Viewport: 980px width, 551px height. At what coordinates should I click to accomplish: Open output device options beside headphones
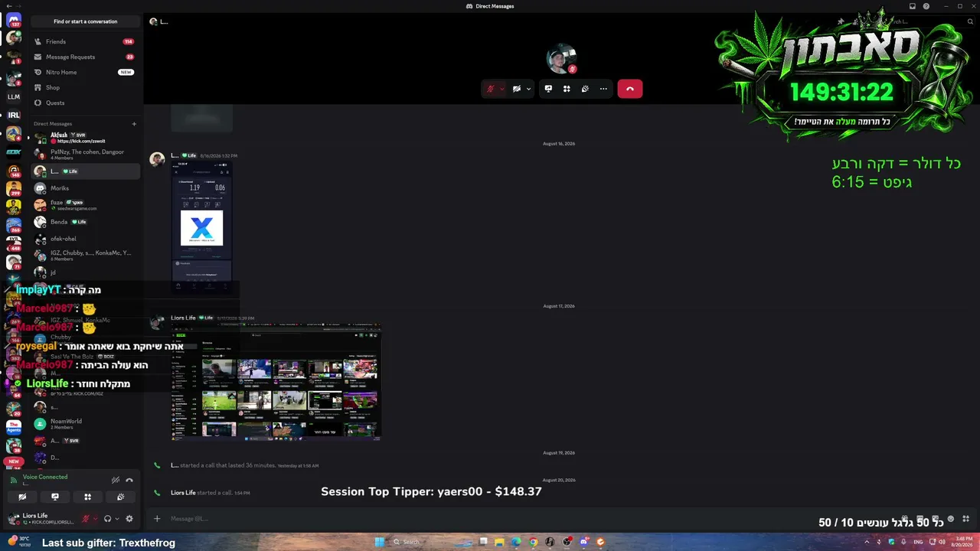117,519
